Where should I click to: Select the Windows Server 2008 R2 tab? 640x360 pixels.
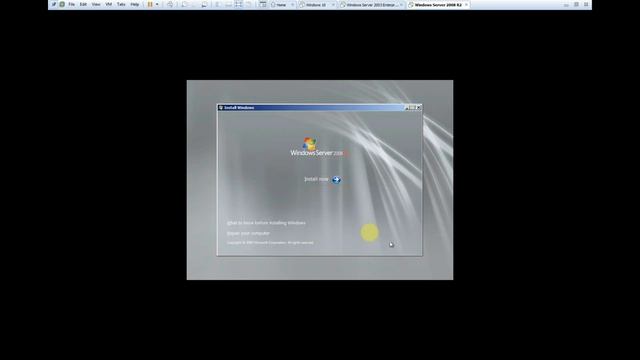438,5
